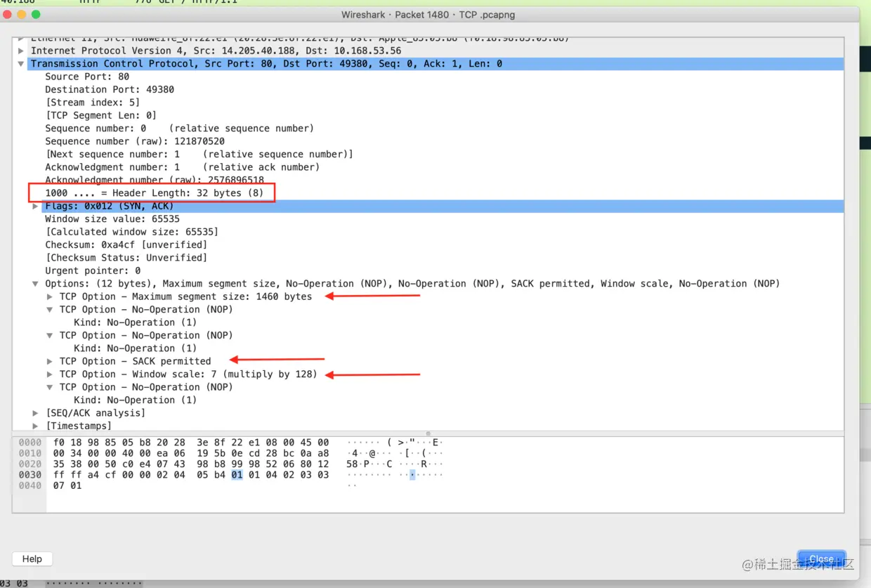871x588 pixels.
Task: Click hex offset 0030 in byte pane
Action: [x=30, y=475]
